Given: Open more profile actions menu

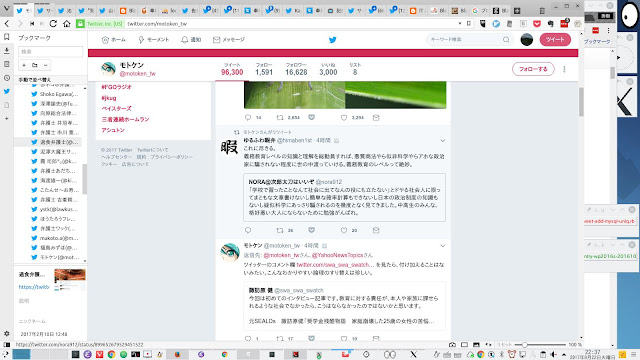Looking at the screenshot, I should click(564, 69).
